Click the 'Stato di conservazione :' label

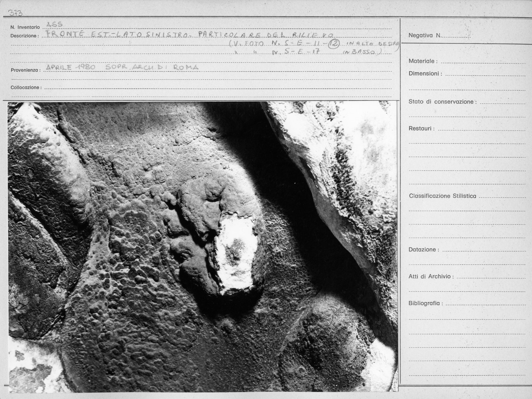443,102
